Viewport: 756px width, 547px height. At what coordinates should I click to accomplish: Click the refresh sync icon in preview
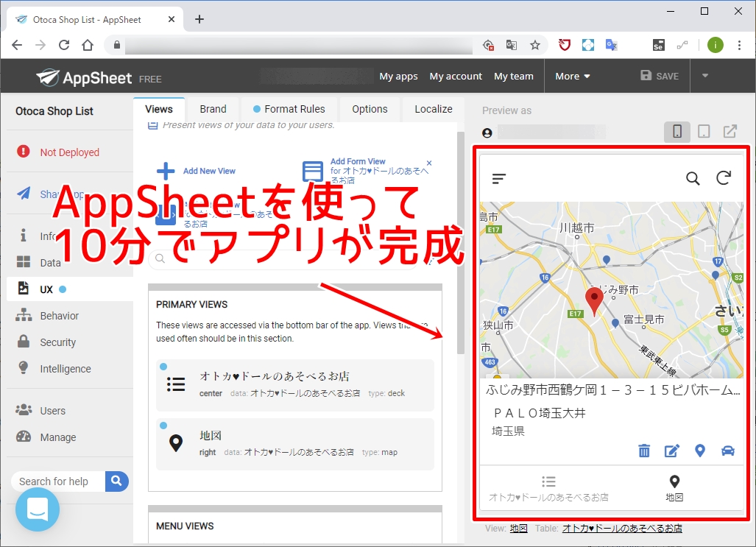[x=724, y=178]
